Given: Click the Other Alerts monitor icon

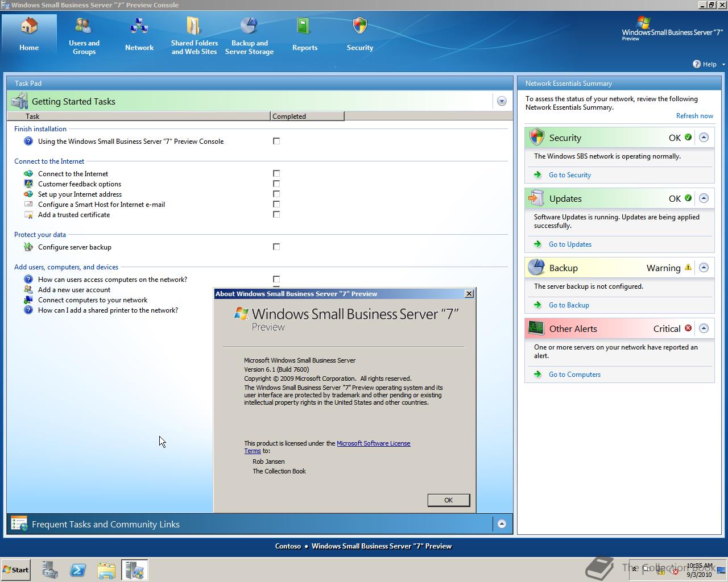Looking at the screenshot, I should pyautogui.click(x=536, y=328).
